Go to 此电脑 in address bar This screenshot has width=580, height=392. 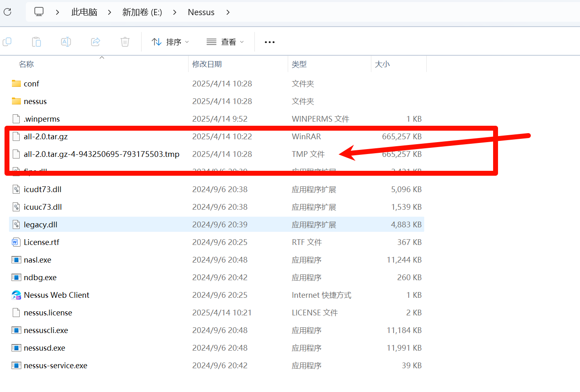[x=84, y=12]
